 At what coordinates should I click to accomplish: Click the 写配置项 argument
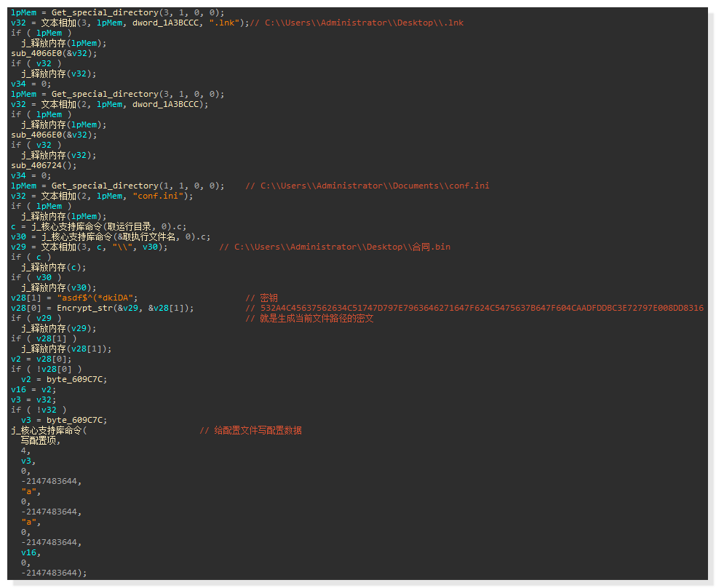[41, 440]
